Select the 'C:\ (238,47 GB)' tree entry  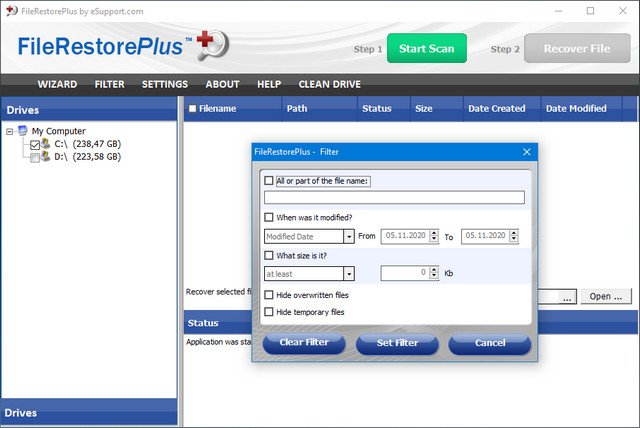coord(88,144)
